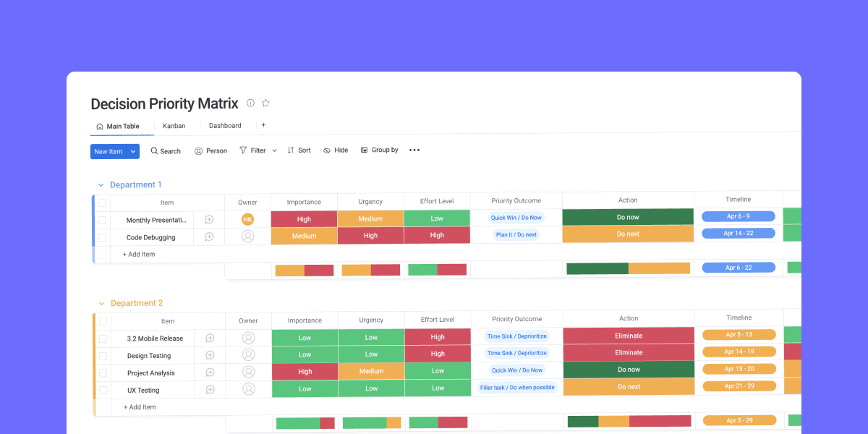Click the HK owner avatar

pos(248,219)
